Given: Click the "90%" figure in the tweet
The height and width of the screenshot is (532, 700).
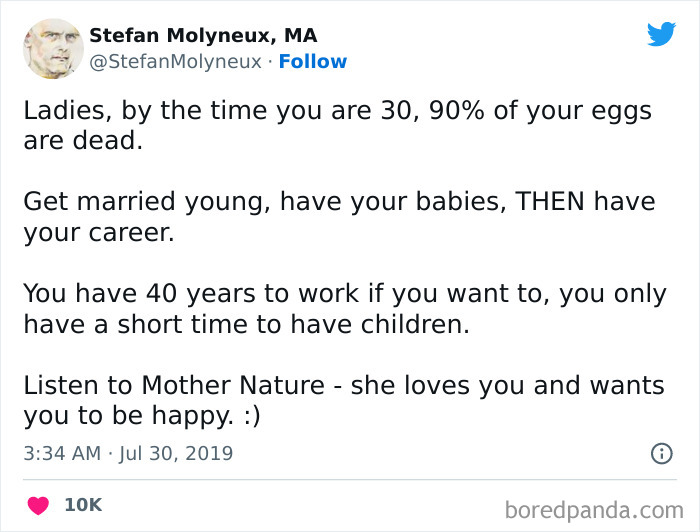Looking at the screenshot, I should [x=457, y=110].
